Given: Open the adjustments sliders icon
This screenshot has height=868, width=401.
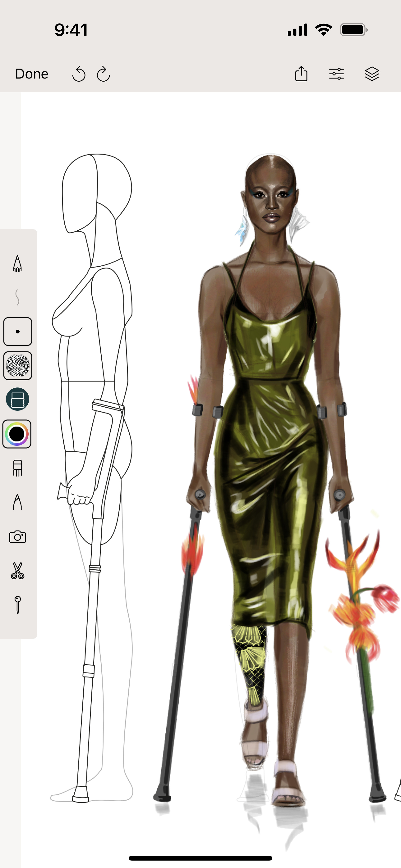Looking at the screenshot, I should 337,74.
